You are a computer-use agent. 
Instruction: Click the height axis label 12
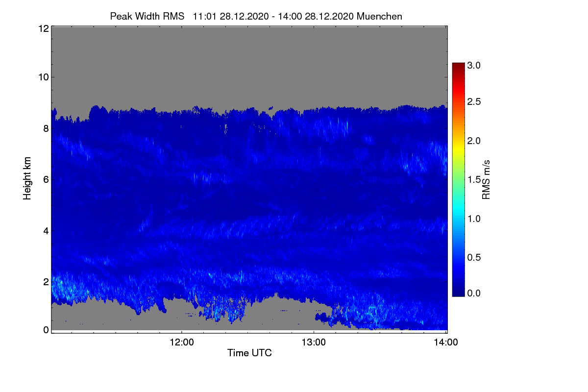[x=43, y=28]
